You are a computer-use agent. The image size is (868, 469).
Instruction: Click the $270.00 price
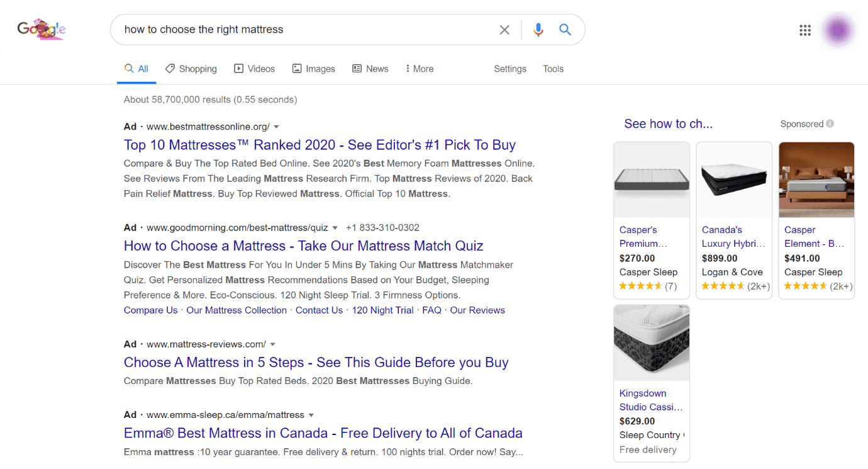click(637, 258)
